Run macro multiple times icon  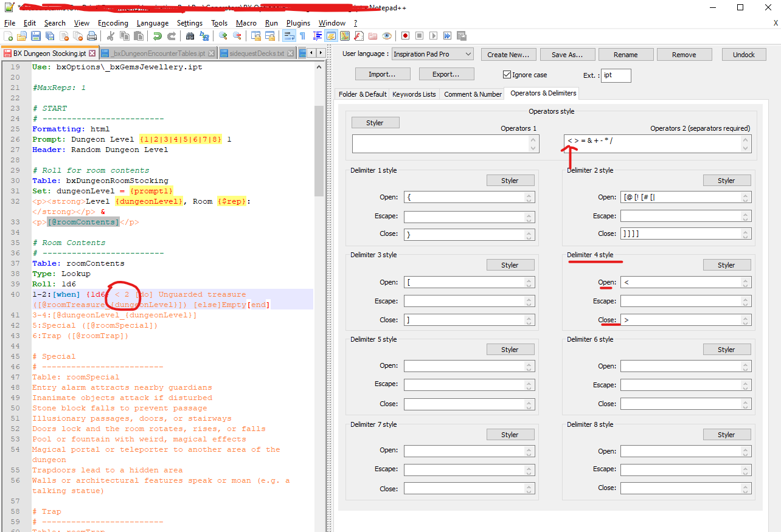click(x=447, y=36)
